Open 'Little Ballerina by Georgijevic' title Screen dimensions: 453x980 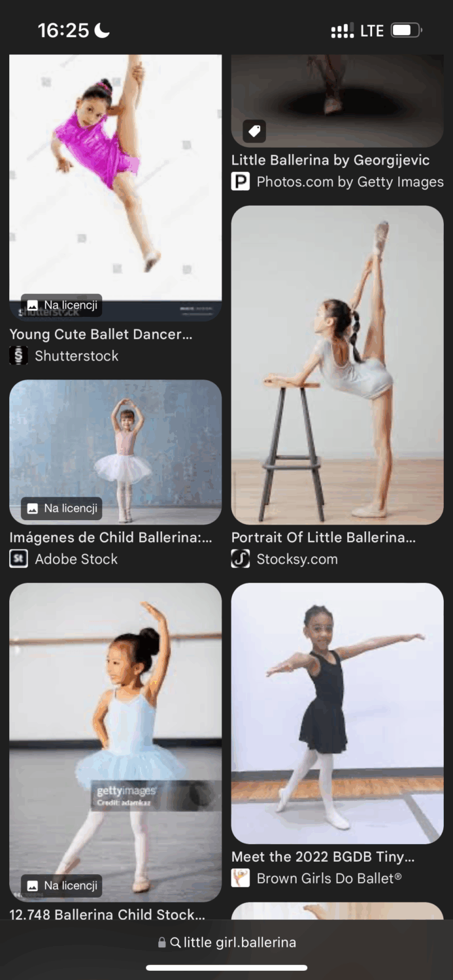(x=331, y=160)
